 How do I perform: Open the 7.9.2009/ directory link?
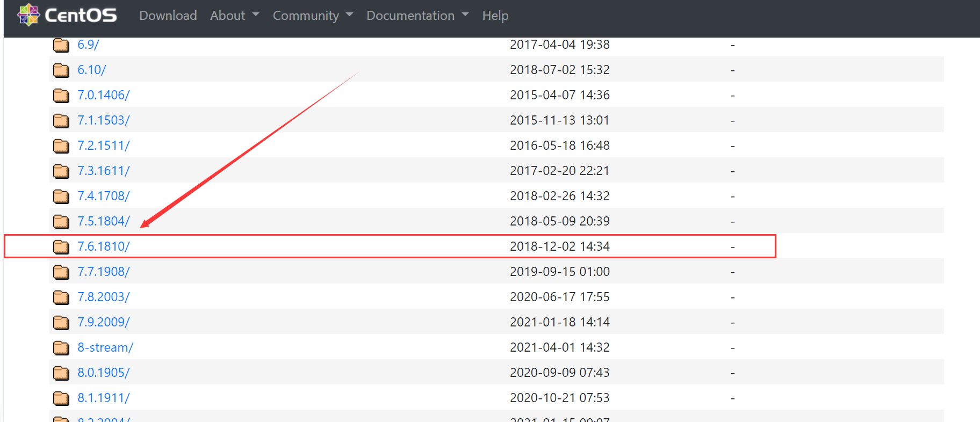[104, 322]
